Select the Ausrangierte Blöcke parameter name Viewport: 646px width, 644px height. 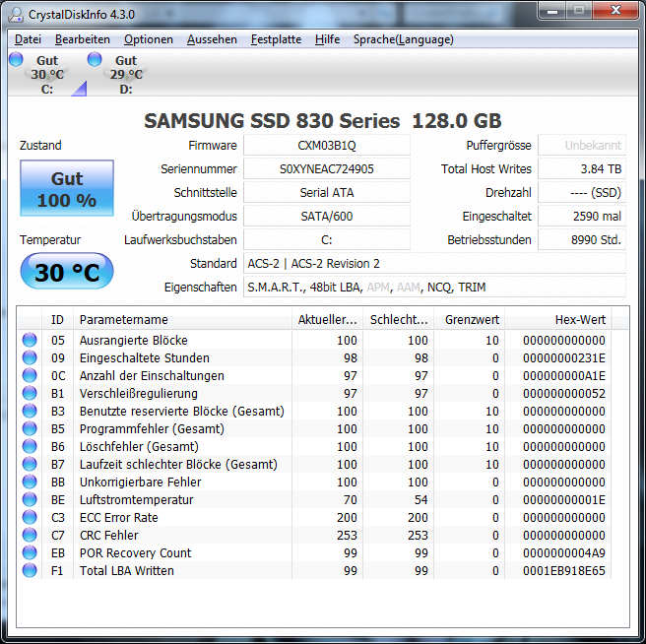[x=134, y=340]
